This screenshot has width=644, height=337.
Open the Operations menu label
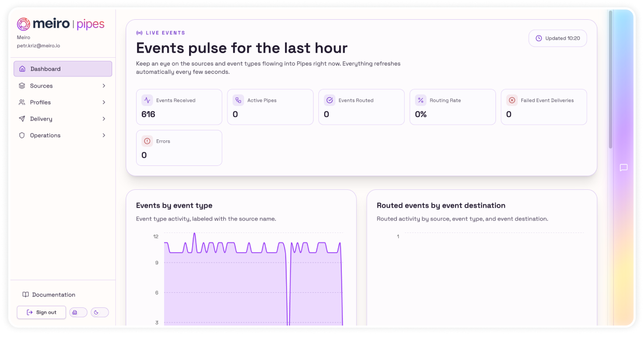tap(45, 135)
